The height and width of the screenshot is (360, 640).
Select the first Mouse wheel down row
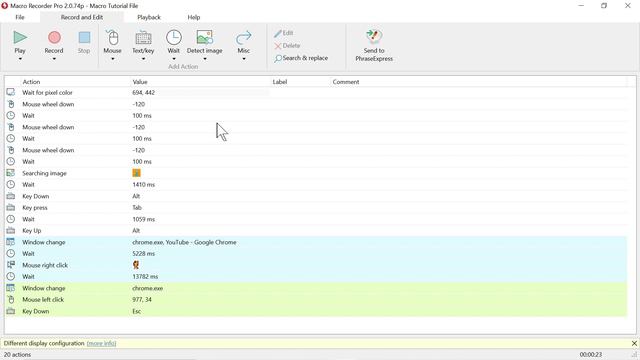[x=316, y=104]
